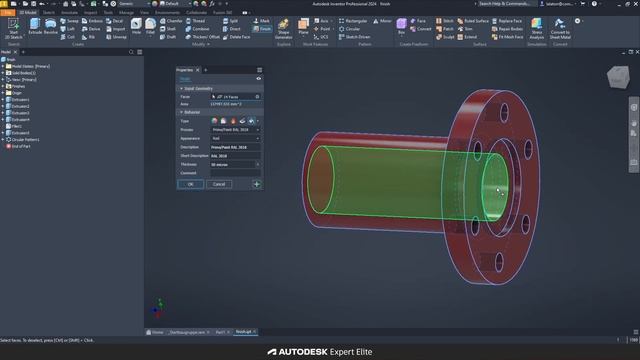Select the Delete Face tool
This screenshot has width=640, height=360.
pos(237,37)
